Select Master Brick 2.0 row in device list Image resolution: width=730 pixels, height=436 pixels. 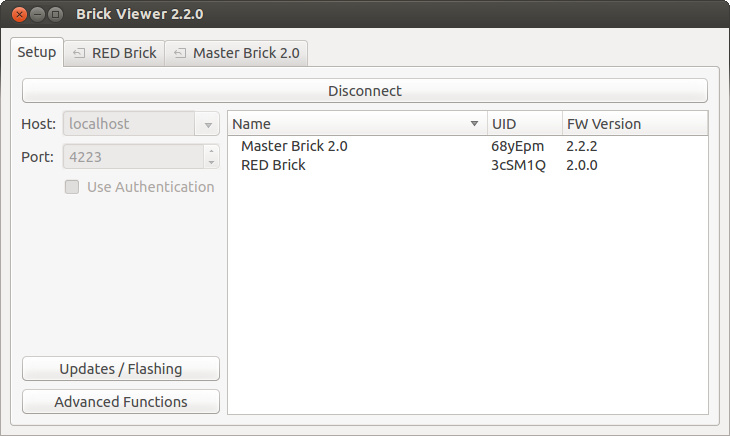(467, 146)
